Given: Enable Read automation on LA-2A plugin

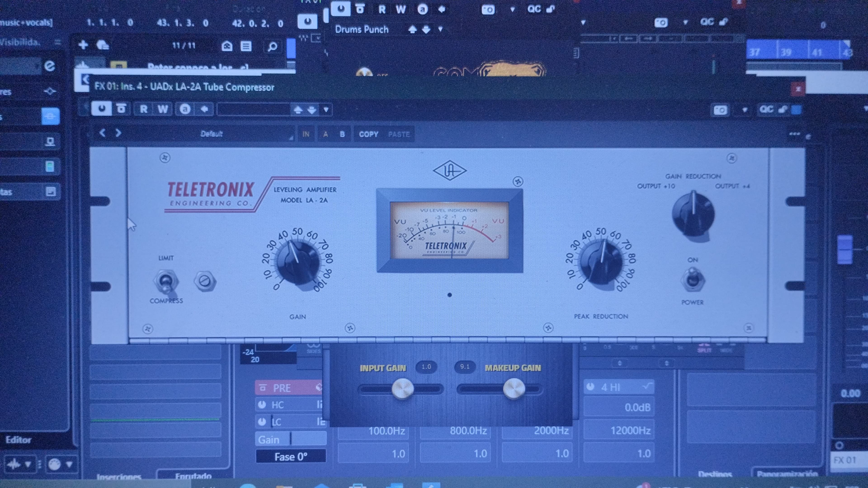Looking at the screenshot, I should (144, 109).
